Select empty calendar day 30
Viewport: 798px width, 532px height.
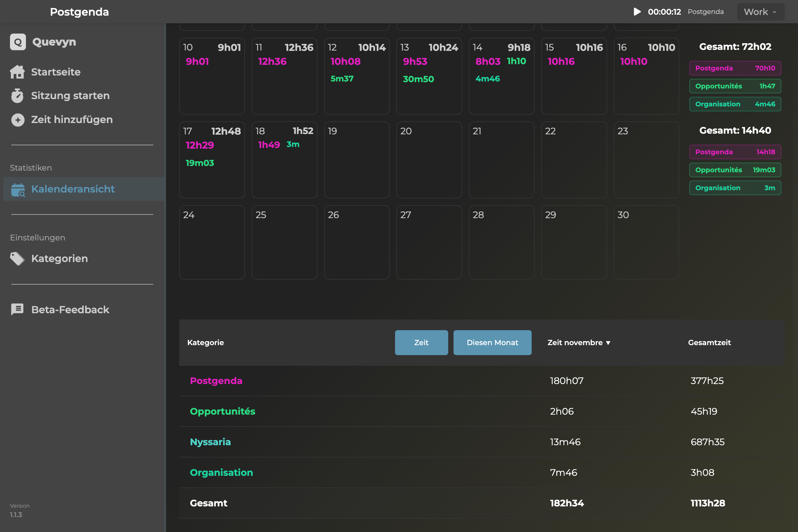[x=646, y=242]
